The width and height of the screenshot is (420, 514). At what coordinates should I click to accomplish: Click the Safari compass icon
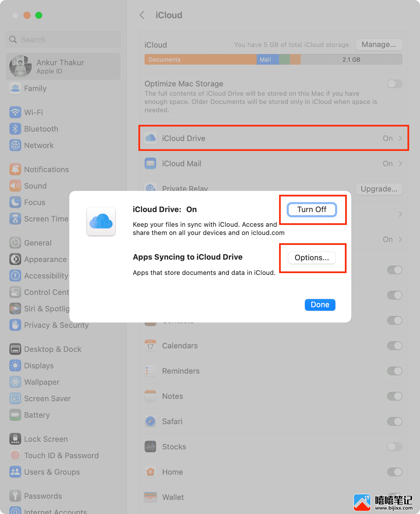[150, 421]
